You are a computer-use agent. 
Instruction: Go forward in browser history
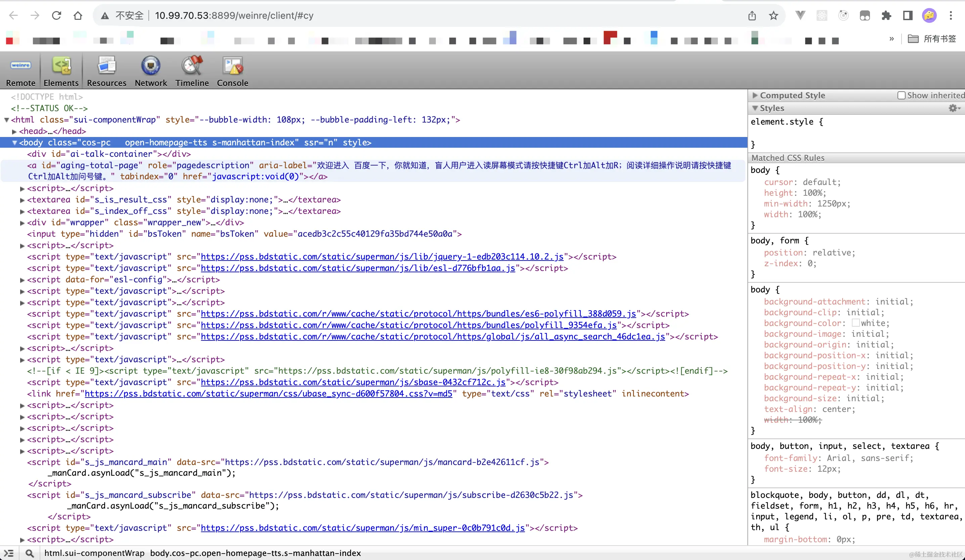tap(35, 15)
